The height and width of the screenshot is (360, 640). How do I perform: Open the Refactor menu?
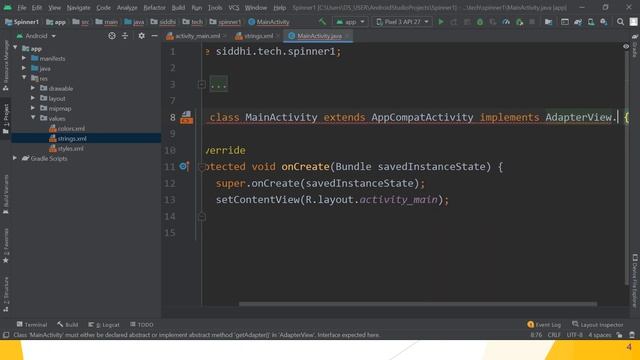pyautogui.click(x=154, y=8)
